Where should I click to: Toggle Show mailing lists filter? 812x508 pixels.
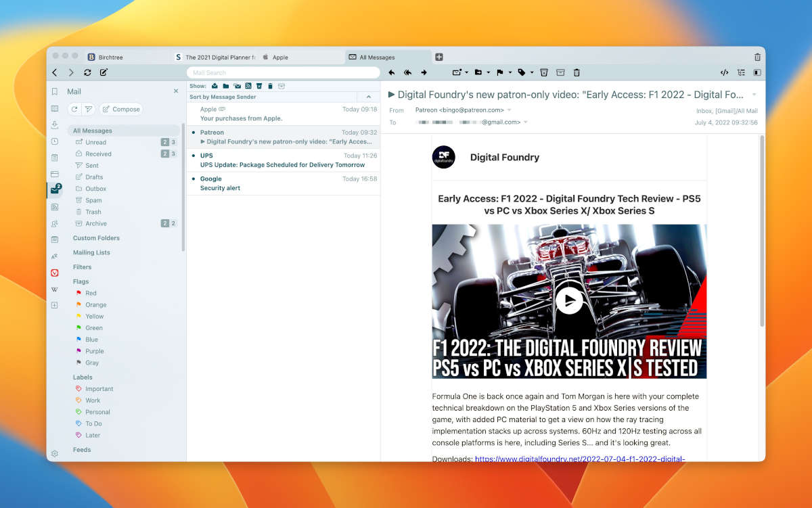click(x=237, y=86)
